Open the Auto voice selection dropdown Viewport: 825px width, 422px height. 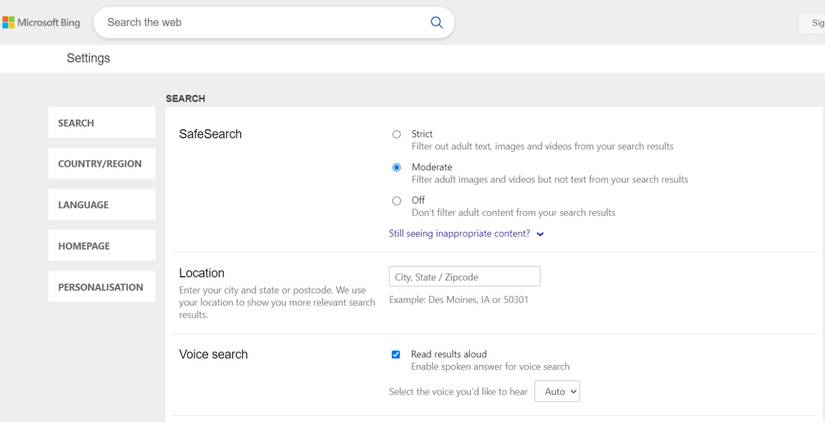pos(557,392)
